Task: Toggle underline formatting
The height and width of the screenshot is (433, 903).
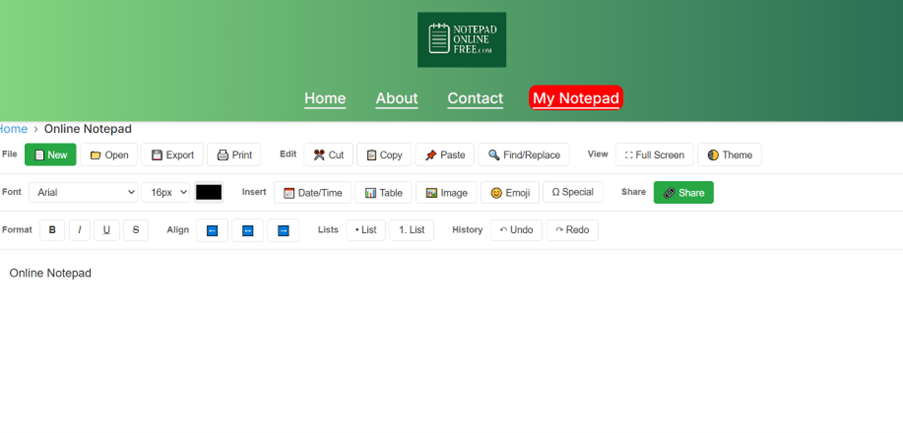Action: (x=107, y=230)
